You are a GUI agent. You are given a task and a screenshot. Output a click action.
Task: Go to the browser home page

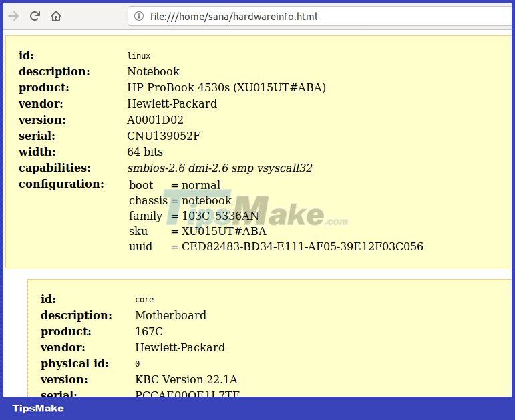click(56, 16)
